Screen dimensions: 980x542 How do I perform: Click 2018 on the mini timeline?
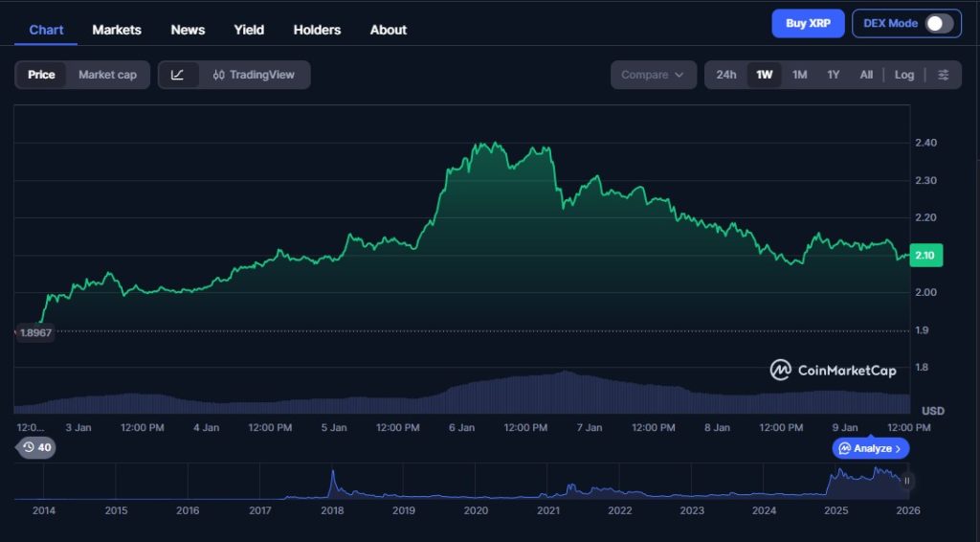(332, 510)
